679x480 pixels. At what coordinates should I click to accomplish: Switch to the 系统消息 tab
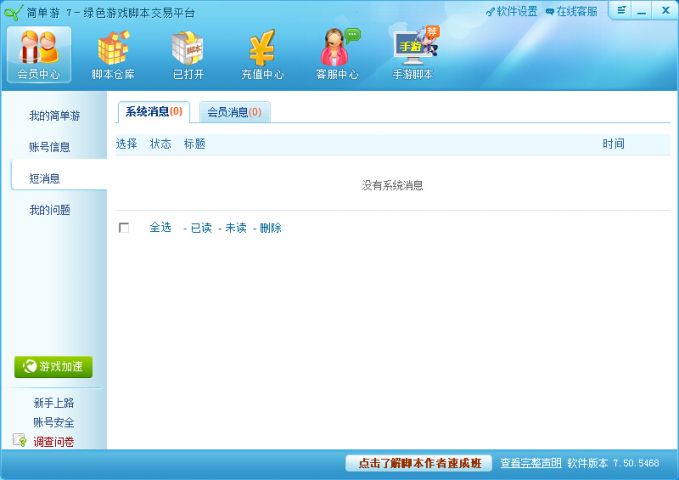[x=153, y=112]
